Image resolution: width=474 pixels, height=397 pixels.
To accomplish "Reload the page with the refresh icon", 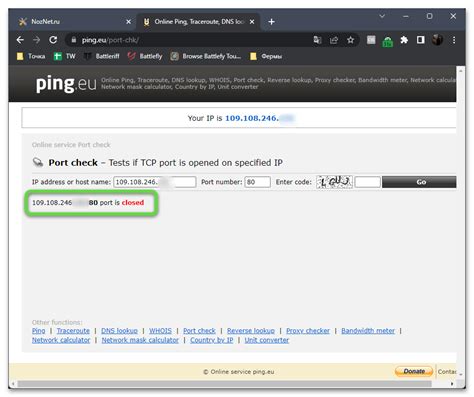I will click(53, 40).
